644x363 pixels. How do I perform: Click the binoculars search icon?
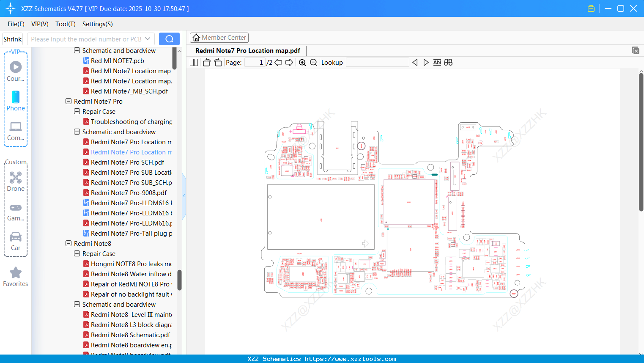(448, 63)
